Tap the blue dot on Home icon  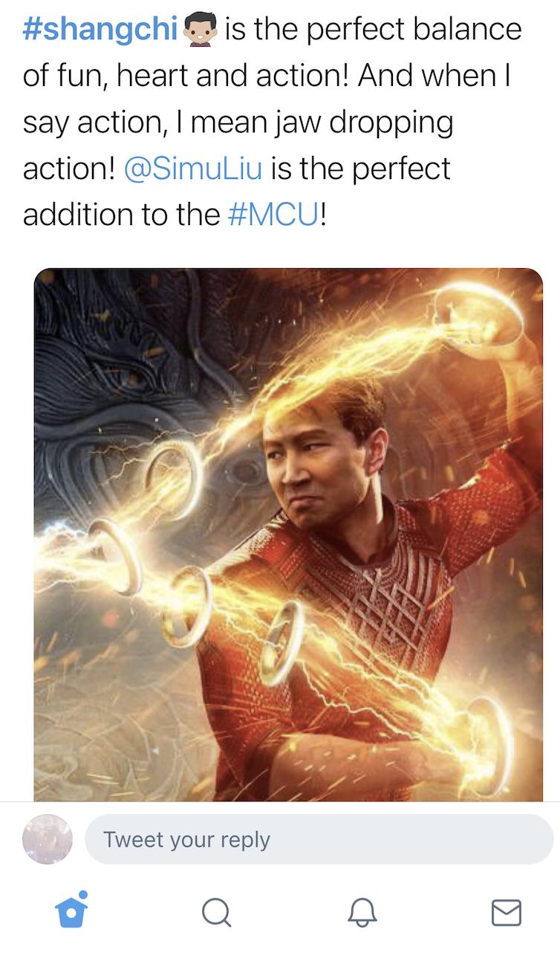(82, 894)
